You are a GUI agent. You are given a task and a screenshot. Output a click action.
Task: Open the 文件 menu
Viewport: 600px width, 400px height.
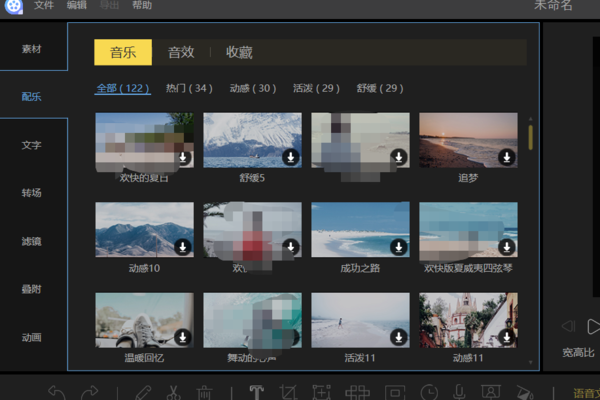pos(44,6)
